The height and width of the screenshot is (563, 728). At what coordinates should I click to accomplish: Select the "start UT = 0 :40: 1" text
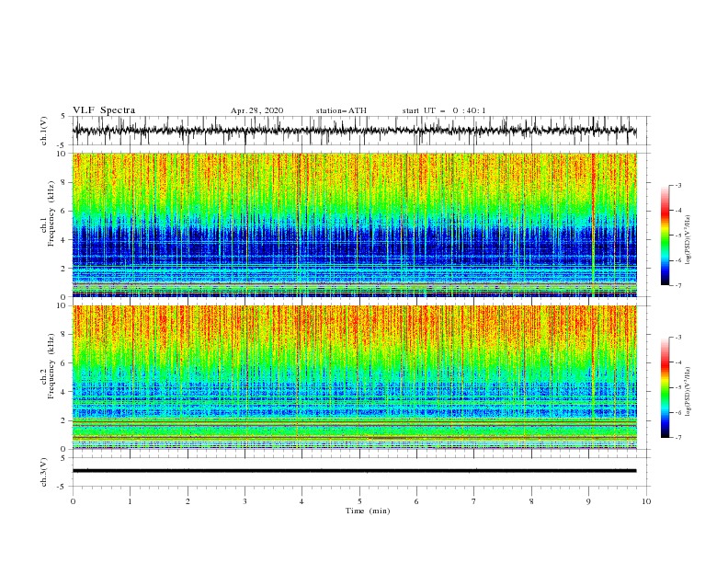pyautogui.click(x=444, y=110)
